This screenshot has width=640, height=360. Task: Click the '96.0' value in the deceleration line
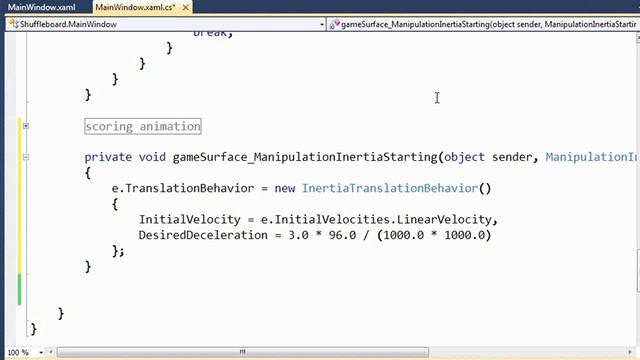(x=342, y=235)
